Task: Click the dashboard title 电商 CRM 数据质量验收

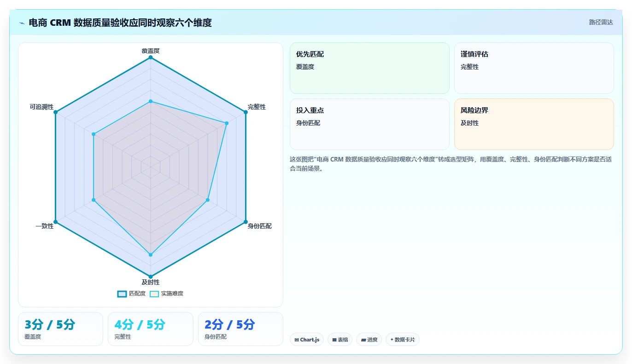Action: 120,23
